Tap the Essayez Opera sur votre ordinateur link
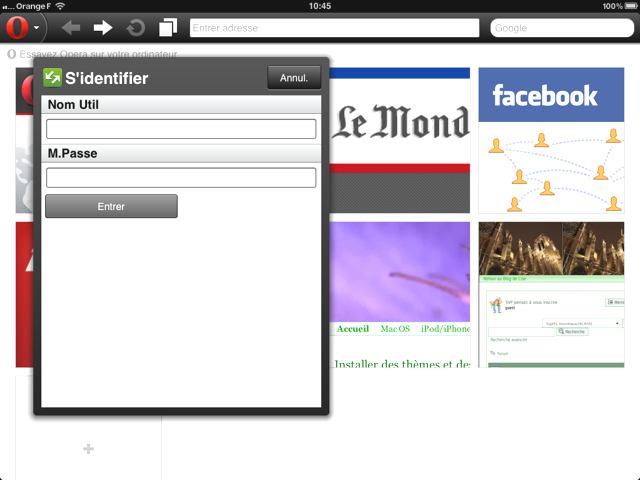The height and width of the screenshot is (480, 640). coord(95,54)
